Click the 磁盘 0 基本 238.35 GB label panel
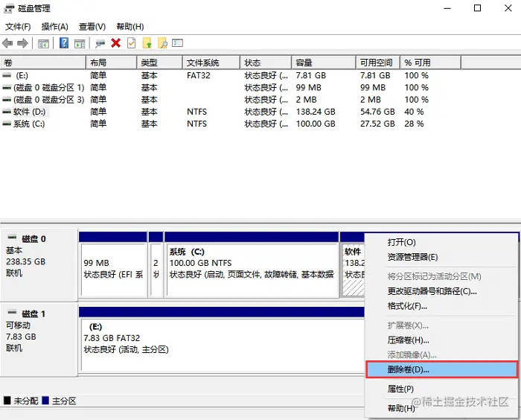 point(39,264)
